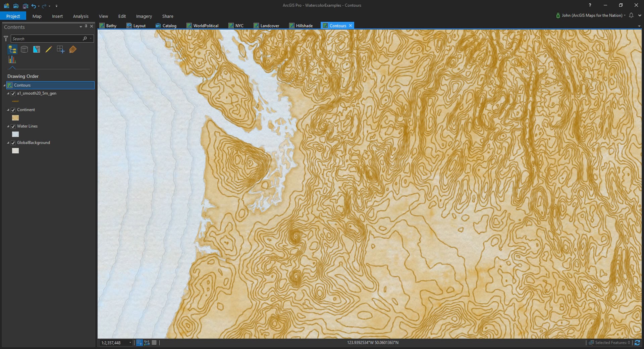Select List By Data Source view
This screenshot has width=644, height=349.
(x=24, y=50)
